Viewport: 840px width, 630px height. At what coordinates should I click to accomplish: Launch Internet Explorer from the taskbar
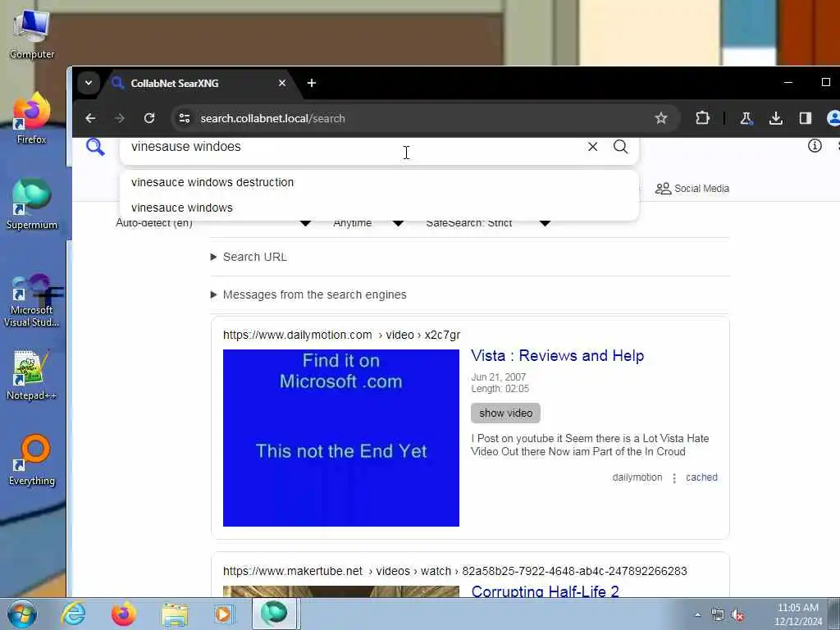(73, 614)
